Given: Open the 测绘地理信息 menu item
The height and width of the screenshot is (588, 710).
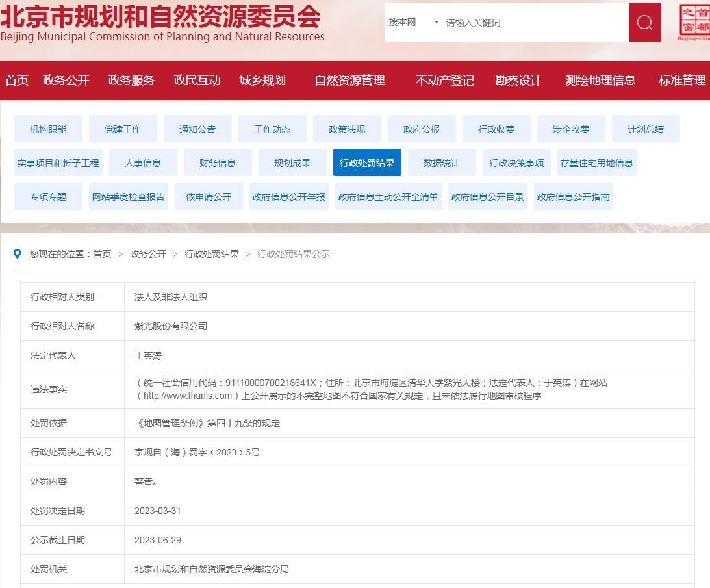Looking at the screenshot, I should [600, 81].
